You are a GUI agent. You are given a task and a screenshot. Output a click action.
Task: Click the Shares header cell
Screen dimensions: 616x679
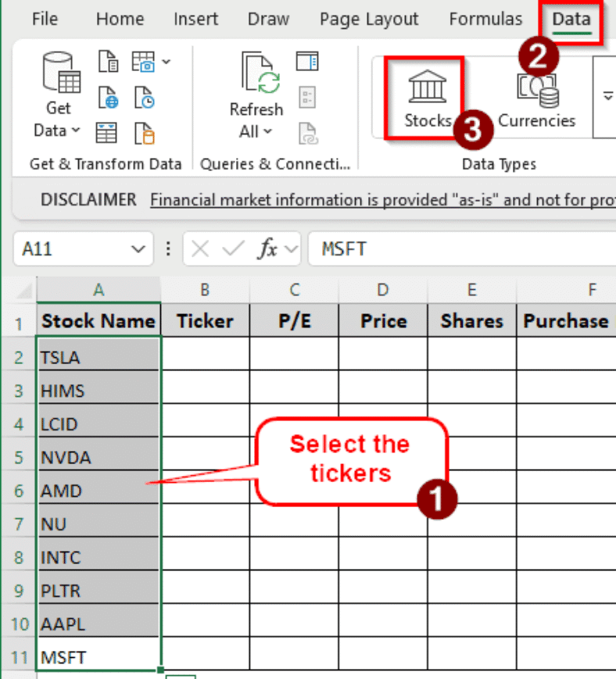471,321
